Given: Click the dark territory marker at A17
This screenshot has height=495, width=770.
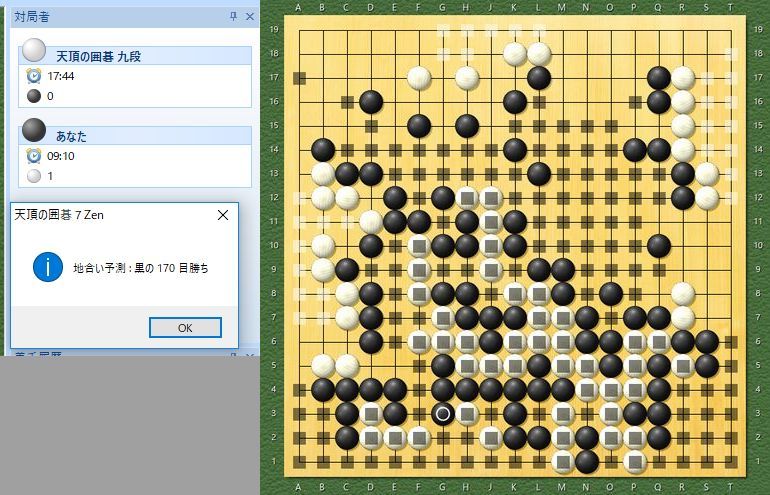Looking at the screenshot, I should point(299,78).
